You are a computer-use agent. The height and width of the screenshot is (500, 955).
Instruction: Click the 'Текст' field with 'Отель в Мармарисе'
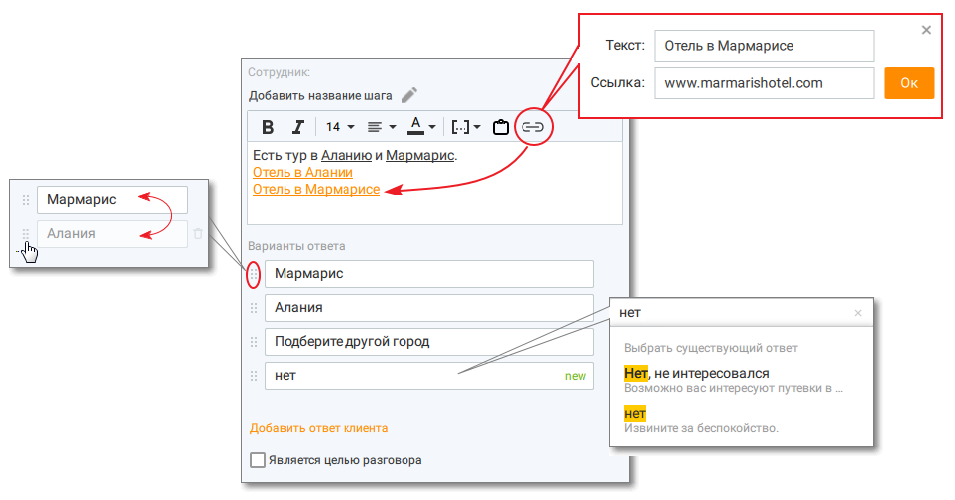(764, 46)
